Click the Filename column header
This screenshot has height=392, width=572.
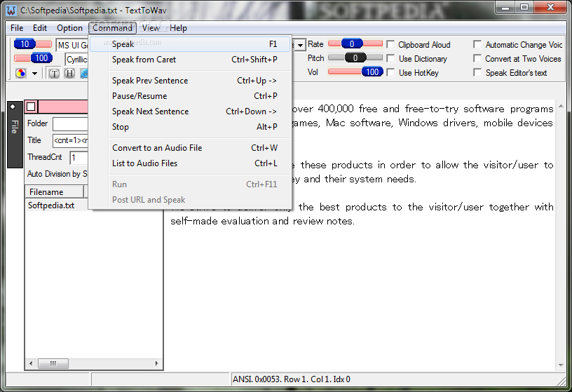click(55, 192)
